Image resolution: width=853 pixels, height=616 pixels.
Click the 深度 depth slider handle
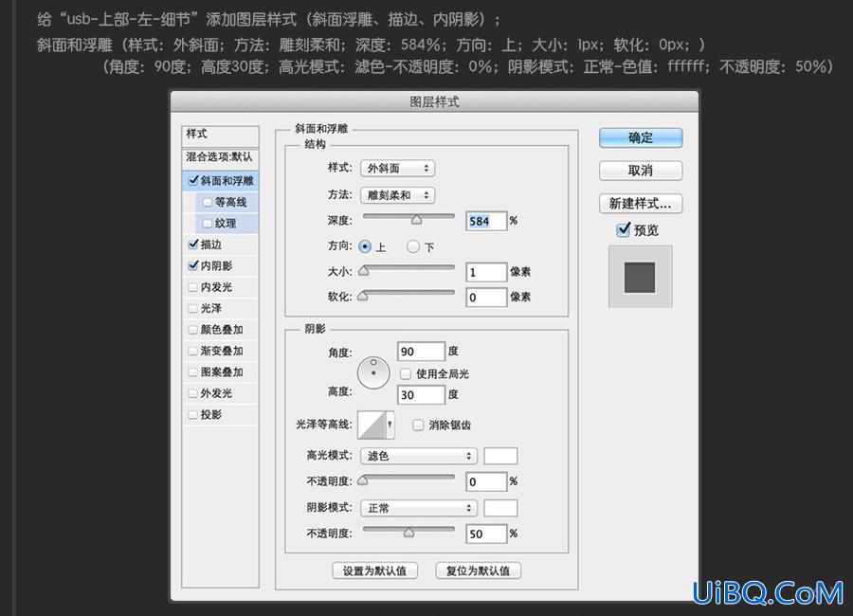pos(417,219)
